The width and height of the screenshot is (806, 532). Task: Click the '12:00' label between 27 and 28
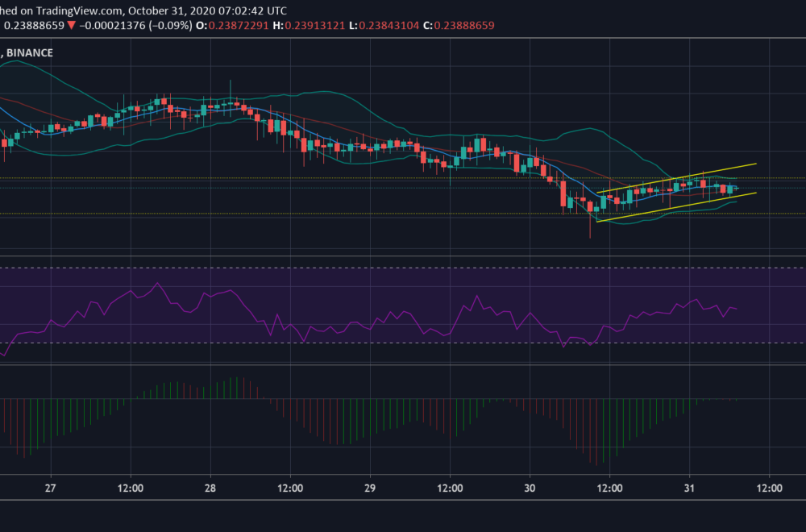click(x=130, y=488)
